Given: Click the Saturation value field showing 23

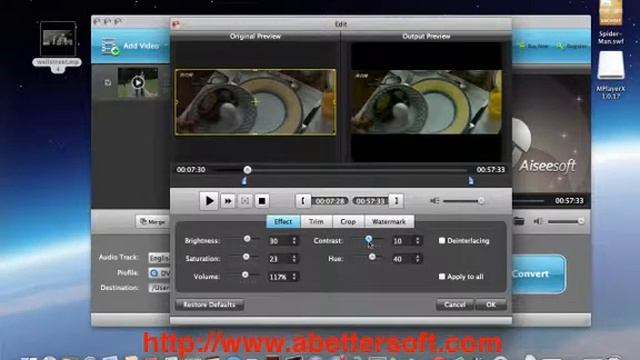Looking at the screenshot, I should (x=279, y=259).
